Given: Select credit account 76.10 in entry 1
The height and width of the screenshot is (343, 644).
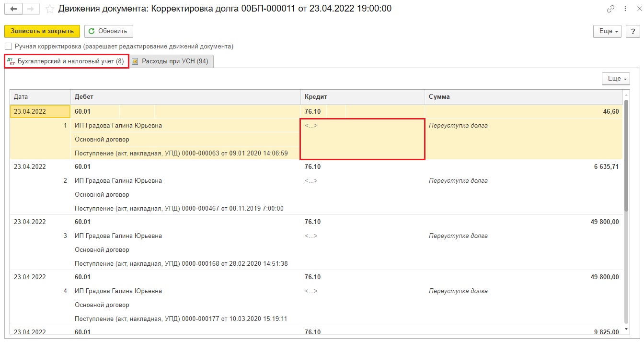Looking at the screenshot, I should pyautogui.click(x=313, y=111).
